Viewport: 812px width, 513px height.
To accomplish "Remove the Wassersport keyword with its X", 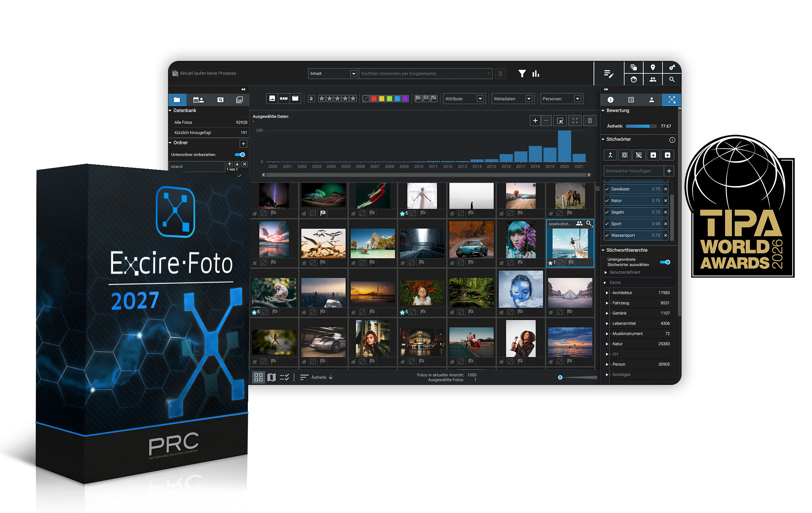I will pyautogui.click(x=665, y=236).
